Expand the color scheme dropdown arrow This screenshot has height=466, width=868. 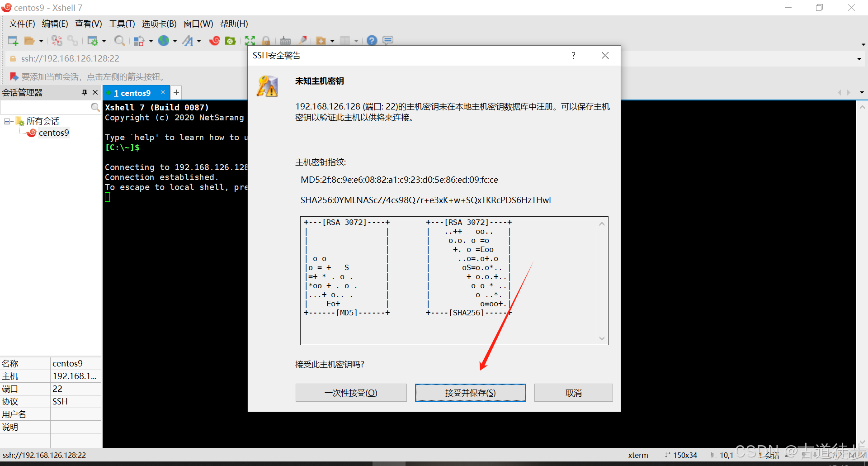tap(151, 41)
